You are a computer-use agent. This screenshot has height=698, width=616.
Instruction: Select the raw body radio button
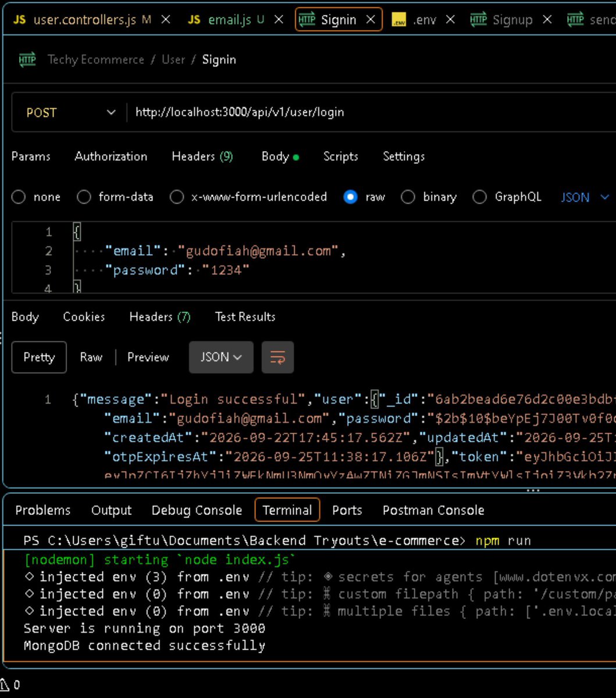[x=350, y=197]
